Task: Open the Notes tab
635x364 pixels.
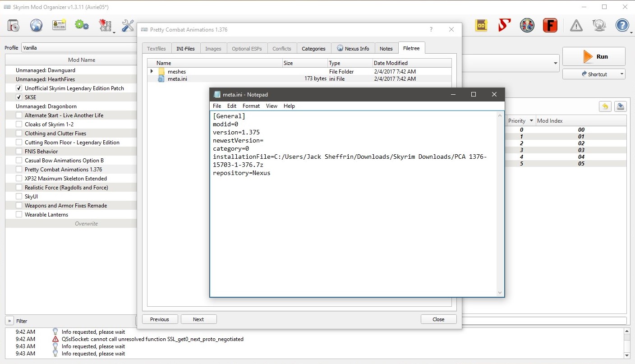Action: click(386, 48)
